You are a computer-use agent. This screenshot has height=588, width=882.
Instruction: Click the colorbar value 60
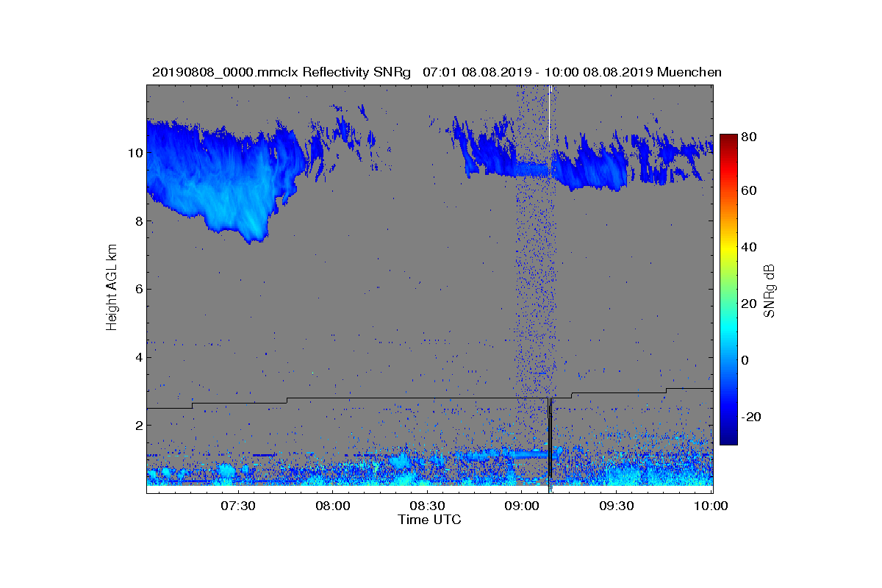point(750,191)
